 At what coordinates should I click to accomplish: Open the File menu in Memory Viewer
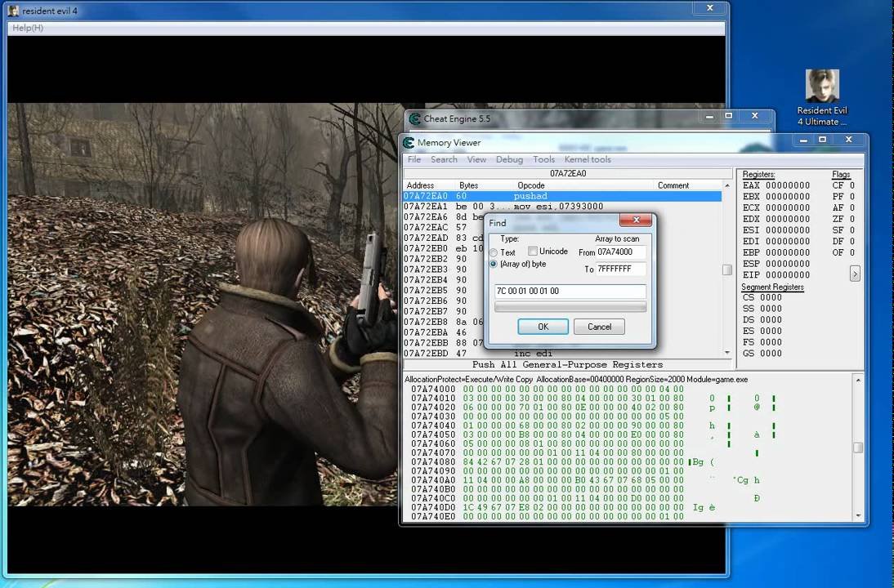pos(414,159)
